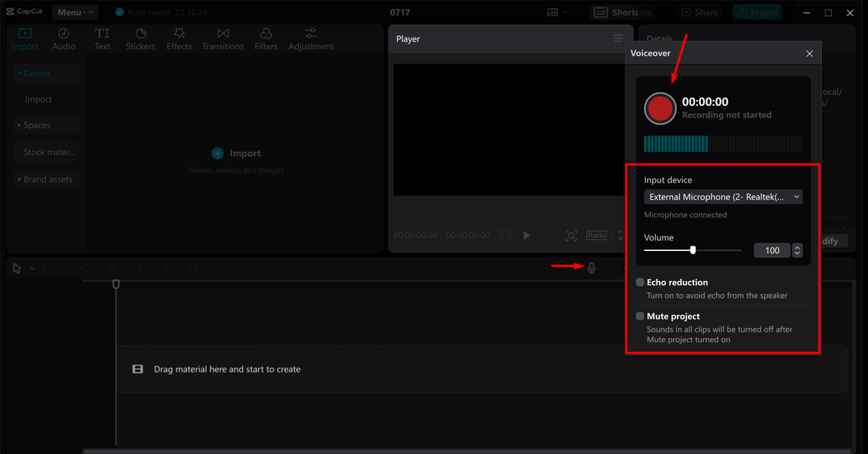Start recording with the red record button
Image resolution: width=868 pixels, height=454 pixels.
tap(660, 108)
